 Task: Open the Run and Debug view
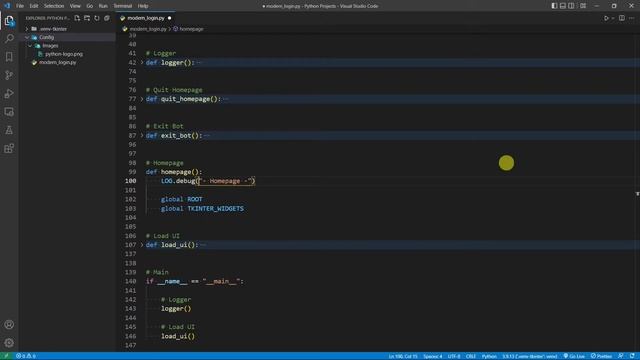point(9,93)
